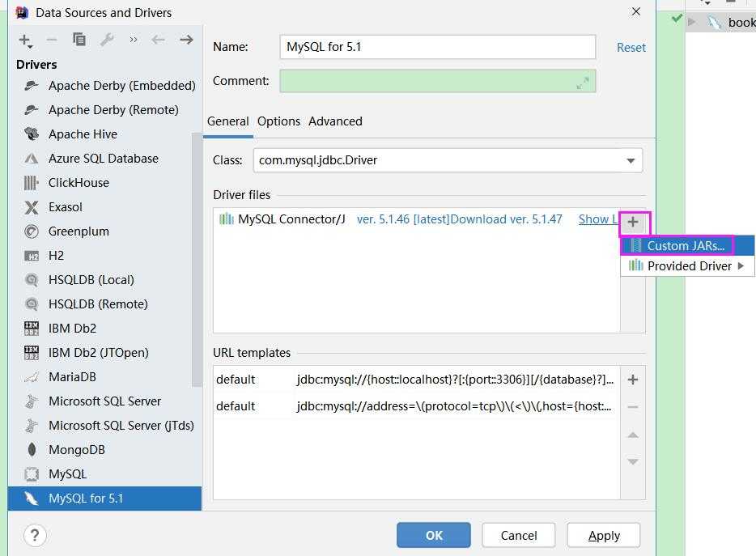
Task: Select the Apache Derby (Embedded) driver
Action: click(x=104, y=85)
